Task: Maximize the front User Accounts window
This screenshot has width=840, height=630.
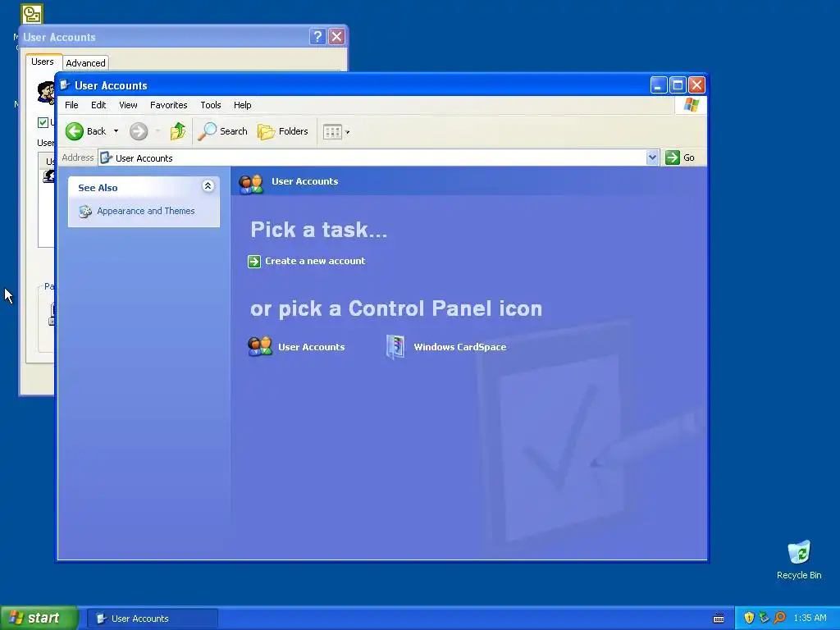Action: tap(678, 85)
